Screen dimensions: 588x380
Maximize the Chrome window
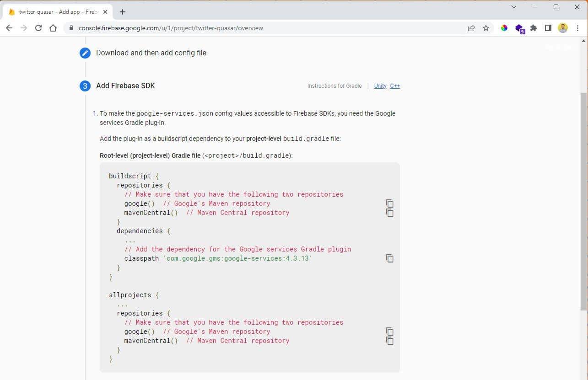pos(556,7)
